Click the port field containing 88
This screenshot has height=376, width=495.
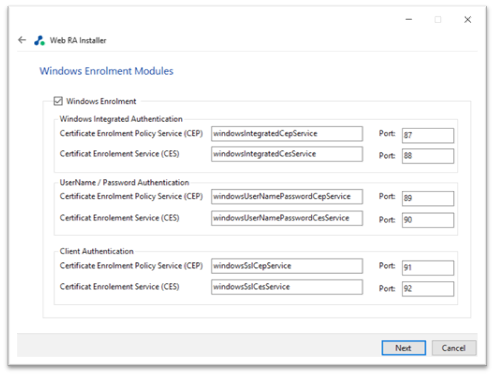click(428, 156)
